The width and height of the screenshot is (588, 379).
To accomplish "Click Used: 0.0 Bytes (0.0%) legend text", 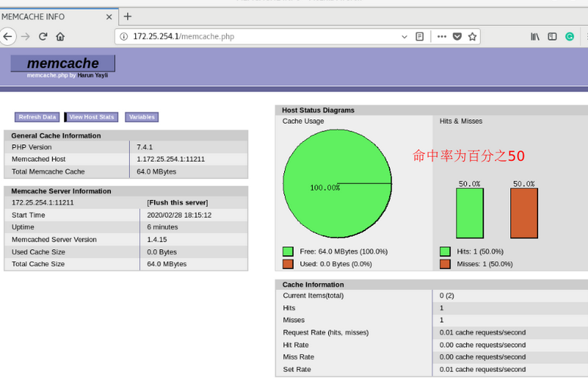I will (x=336, y=264).
